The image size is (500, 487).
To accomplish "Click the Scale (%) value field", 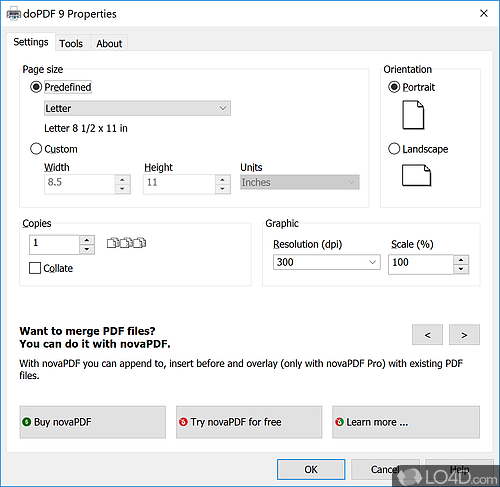I will 421,265.
